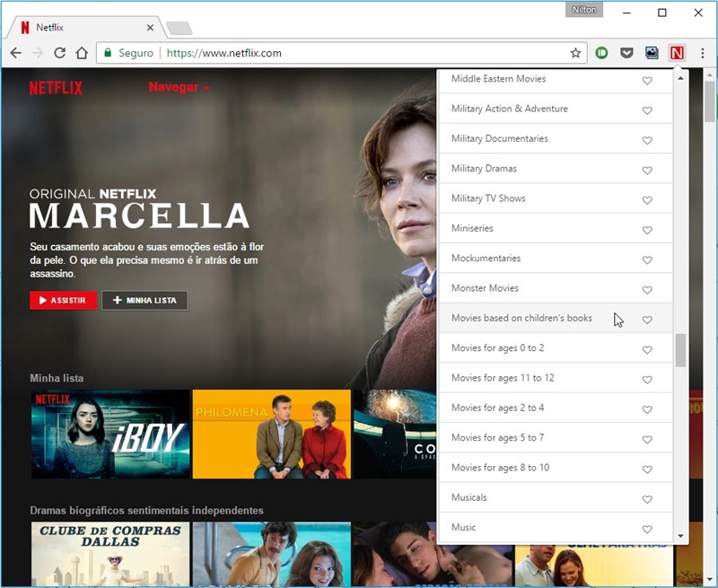Click the Netflix logo on the page
Image resolution: width=718 pixels, height=588 pixels.
click(56, 88)
